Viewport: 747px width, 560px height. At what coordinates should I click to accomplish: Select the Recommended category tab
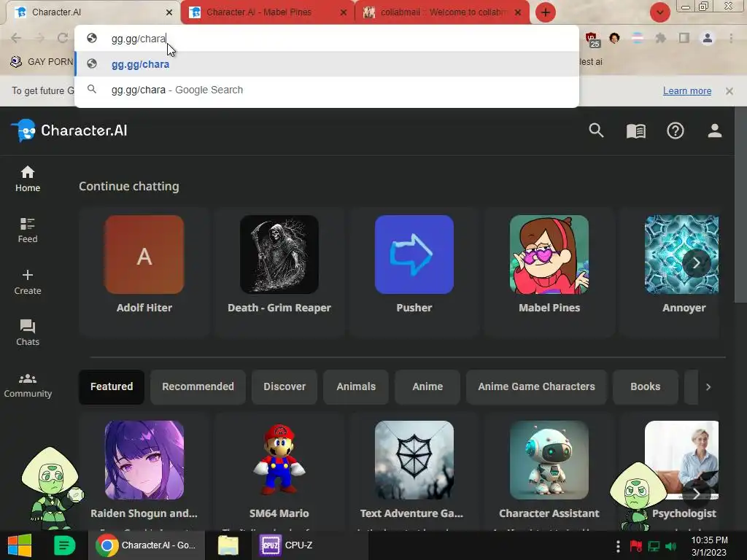(x=198, y=386)
